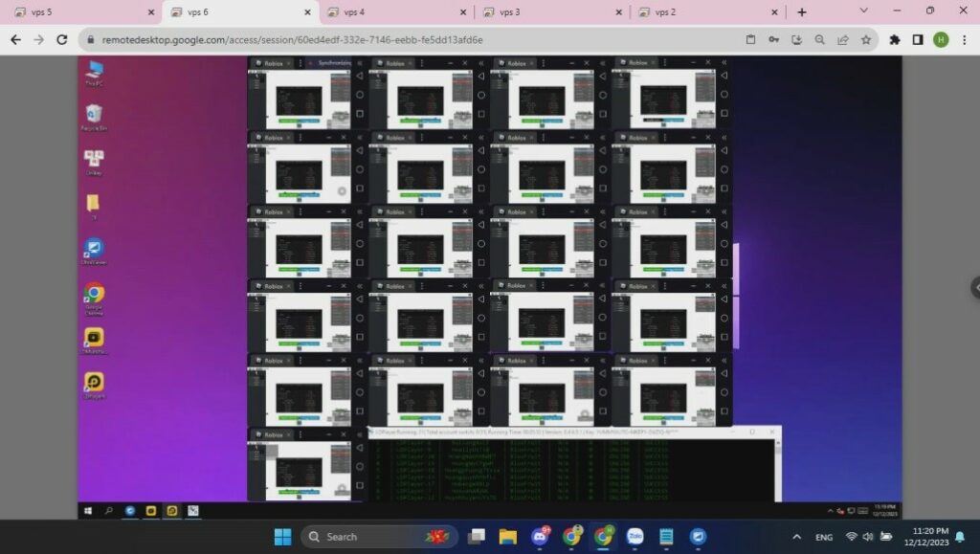Activate the "vps 2" browser tab
The width and height of the screenshot is (980, 554).
coord(708,11)
